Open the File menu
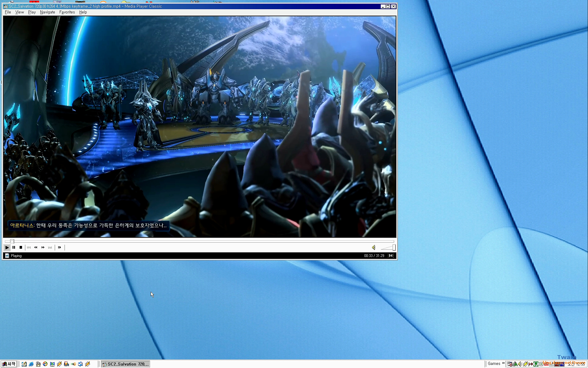Image resolution: width=588 pixels, height=368 pixels. tap(8, 12)
